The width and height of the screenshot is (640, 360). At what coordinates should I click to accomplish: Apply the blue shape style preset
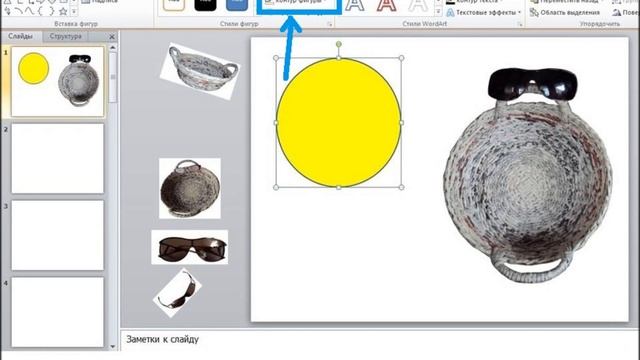pyautogui.click(x=237, y=5)
